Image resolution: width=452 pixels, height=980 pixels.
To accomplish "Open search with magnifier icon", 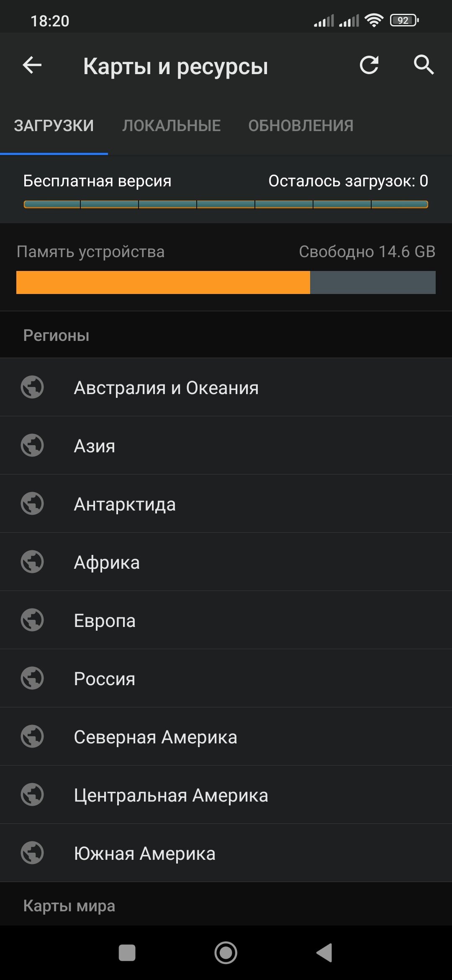I will click(424, 65).
